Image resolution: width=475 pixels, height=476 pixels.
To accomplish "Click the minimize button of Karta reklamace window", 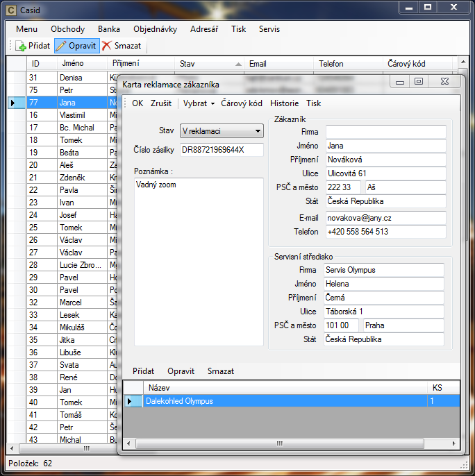I will [x=400, y=81].
